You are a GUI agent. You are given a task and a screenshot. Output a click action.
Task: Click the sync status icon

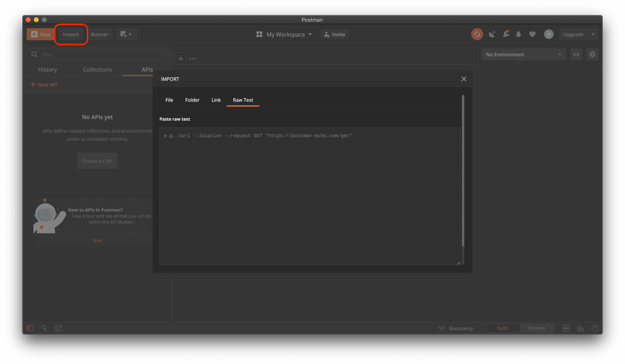coord(477,34)
